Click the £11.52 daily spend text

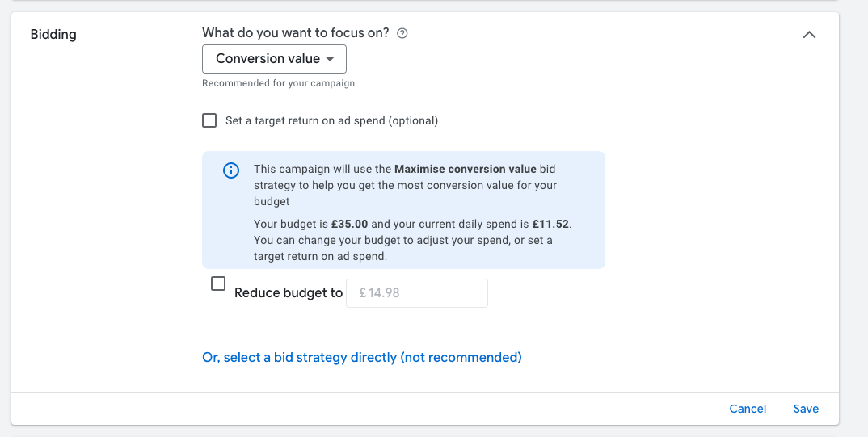(x=550, y=224)
